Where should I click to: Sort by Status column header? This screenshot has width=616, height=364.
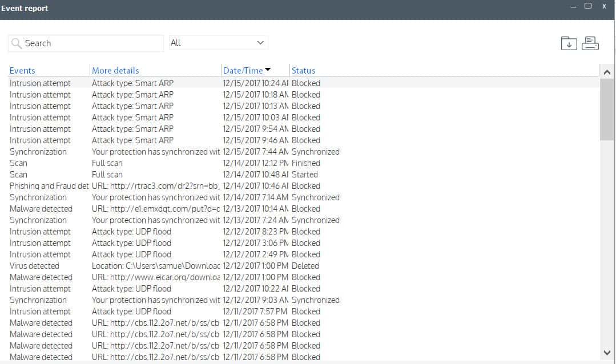tap(303, 71)
